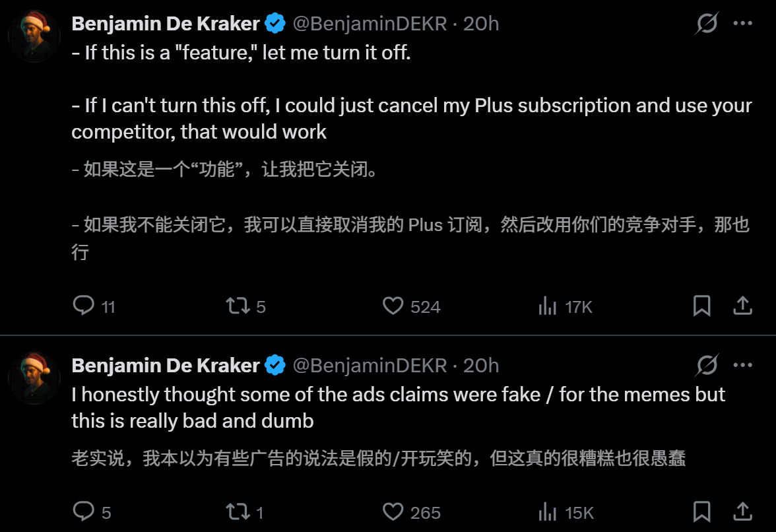This screenshot has width=776, height=532.
Task: Repost the ads claims tweet
Action: coord(238,512)
